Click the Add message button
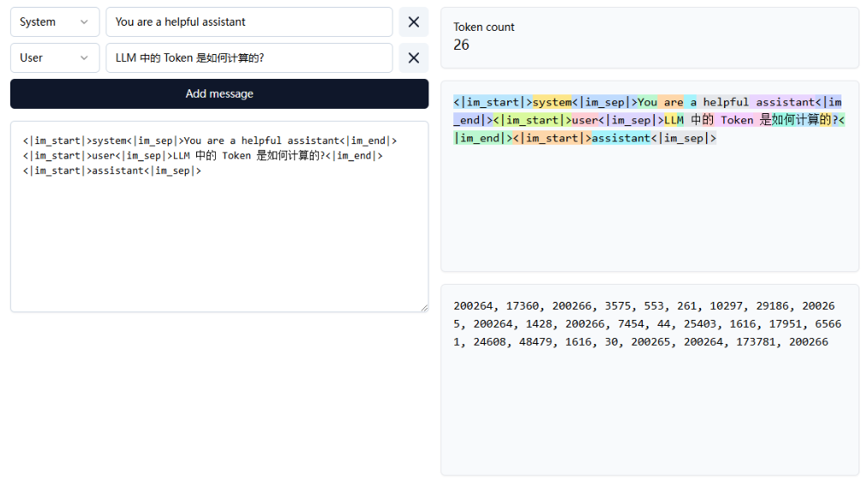The image size is (868, 482). tap(219, 93)
